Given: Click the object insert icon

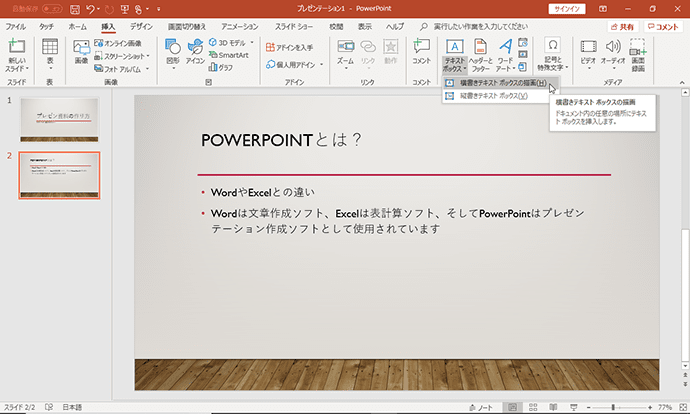Looking at the screenshot, I should 523,67.
